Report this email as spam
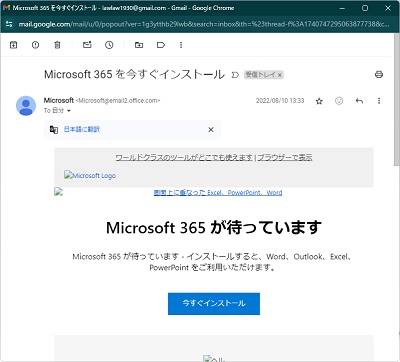Image resolution: width=400 pixels, height=362 pixels. pyautogui.click(x=35, y=45)
